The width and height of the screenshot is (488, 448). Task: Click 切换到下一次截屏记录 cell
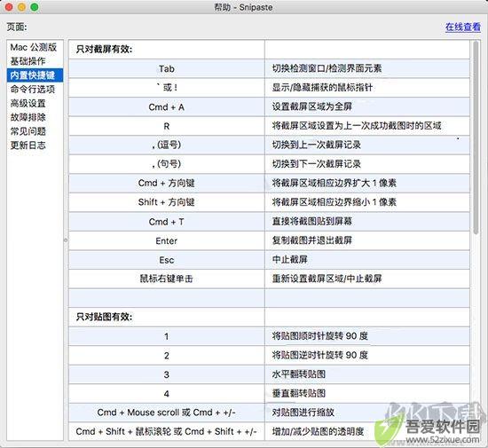click(x=367, y=164)
